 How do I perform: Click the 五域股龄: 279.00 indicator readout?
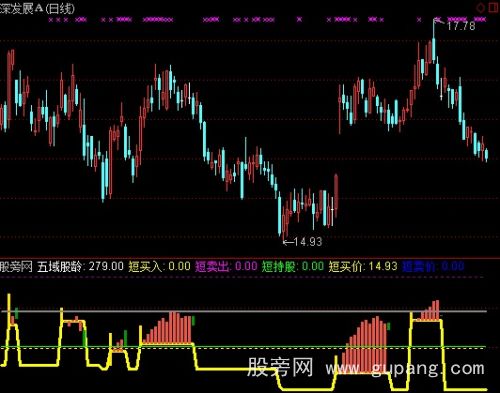point(80,266)
